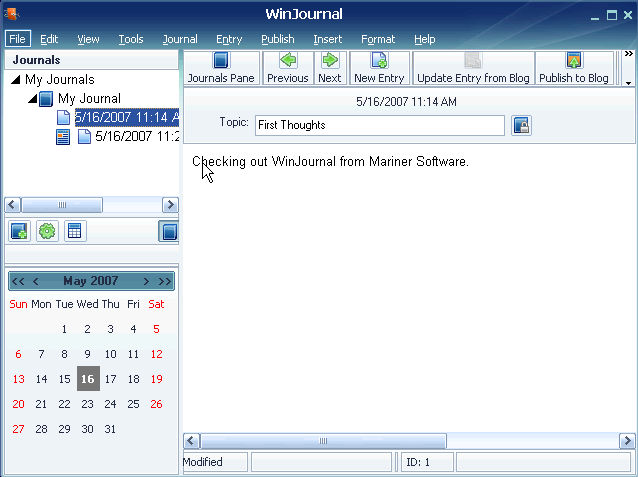Select May 23 in the calendar
This screenshot has height=477, width=638.
[x=87, y=404]
